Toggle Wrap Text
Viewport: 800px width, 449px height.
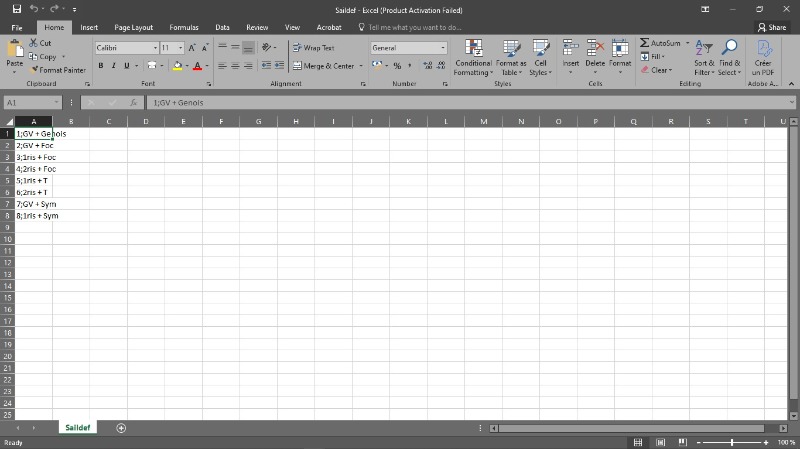pyautogui.click(x=314, y=47)
